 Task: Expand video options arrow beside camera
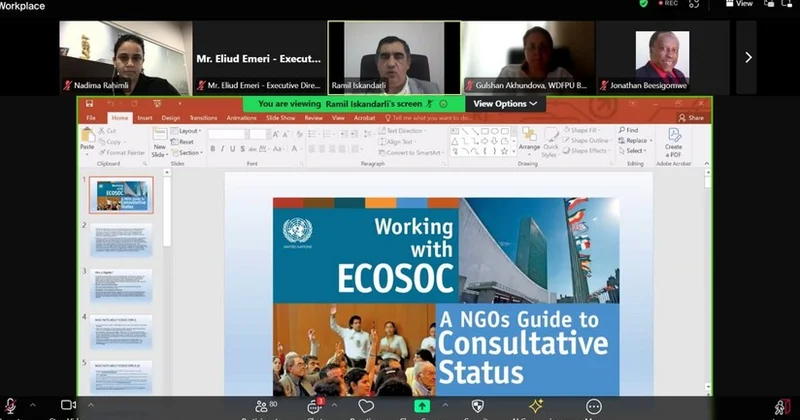(91, 405)
